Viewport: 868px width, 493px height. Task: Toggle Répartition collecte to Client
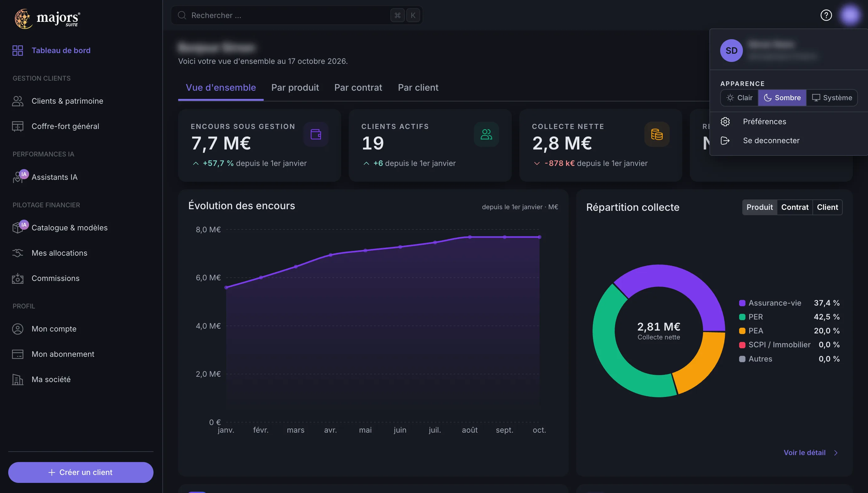827,207
